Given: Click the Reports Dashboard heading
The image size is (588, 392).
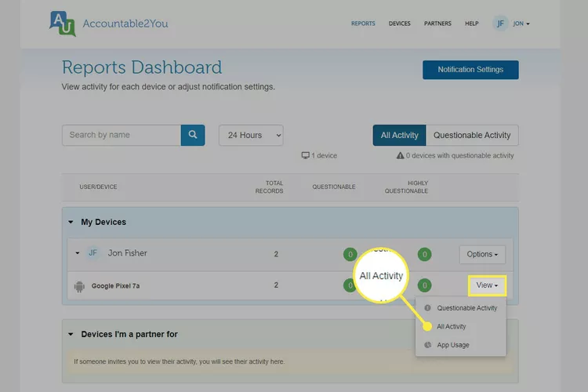Looking at the screenshot, I should coord(142,67).
